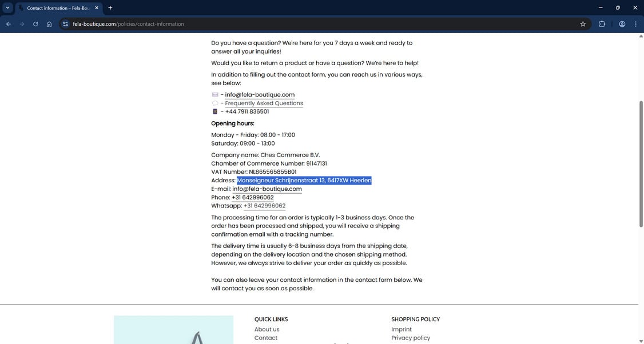This screenshot has height=344, width=644.
Task: Open the Frequently Asked Questions link
Action: tap(264, 103)
